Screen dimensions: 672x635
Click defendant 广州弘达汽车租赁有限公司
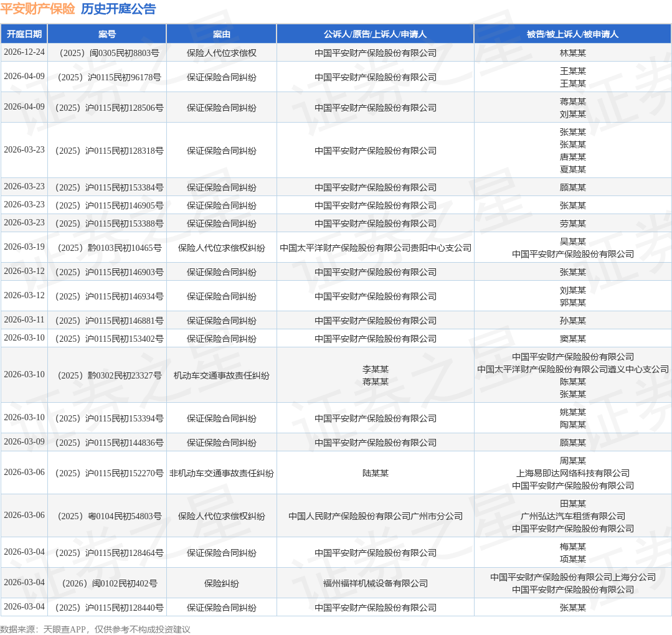[x=572, y=516]
